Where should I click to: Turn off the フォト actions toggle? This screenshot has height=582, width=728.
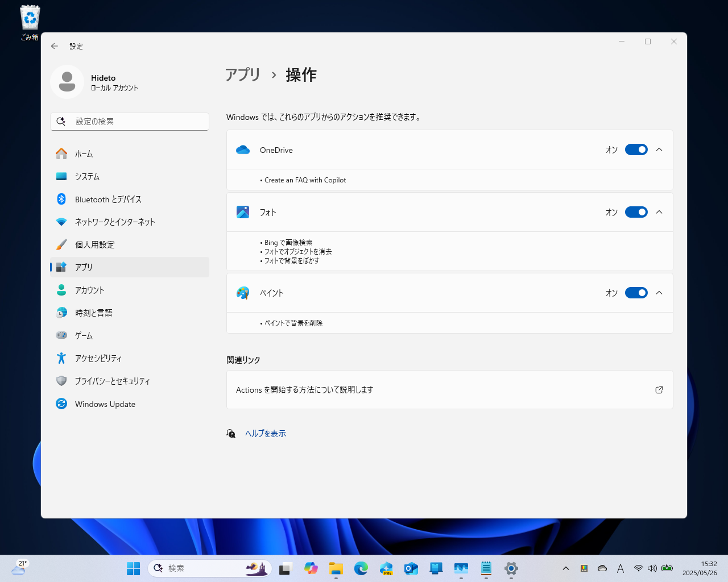click(636, 212)
